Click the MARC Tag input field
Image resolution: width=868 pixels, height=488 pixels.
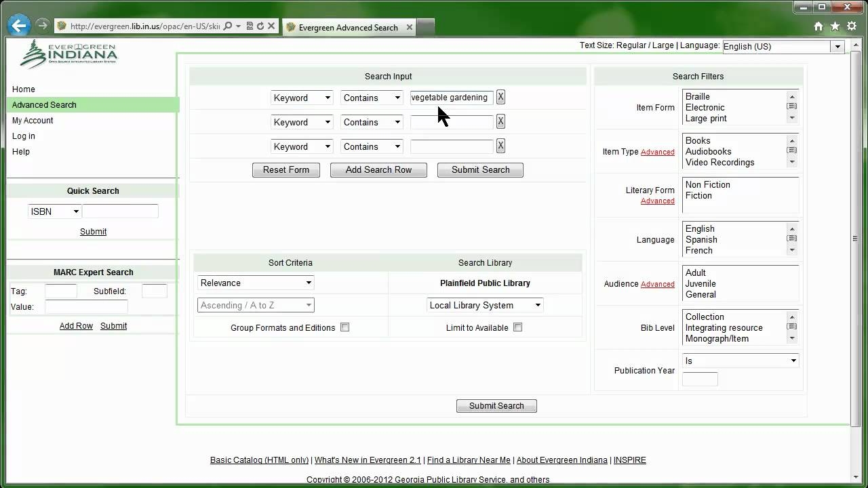coord(61,291)
